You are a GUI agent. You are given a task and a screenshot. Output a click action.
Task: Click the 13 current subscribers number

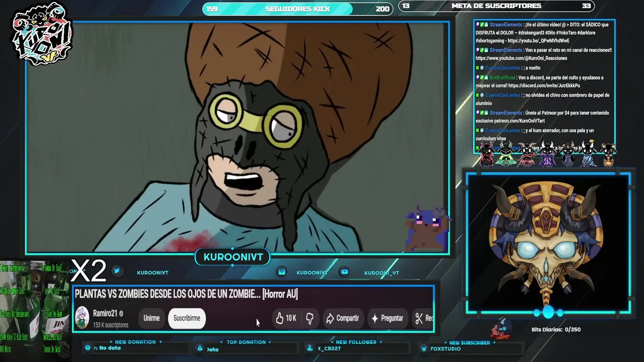coord(406,6)
